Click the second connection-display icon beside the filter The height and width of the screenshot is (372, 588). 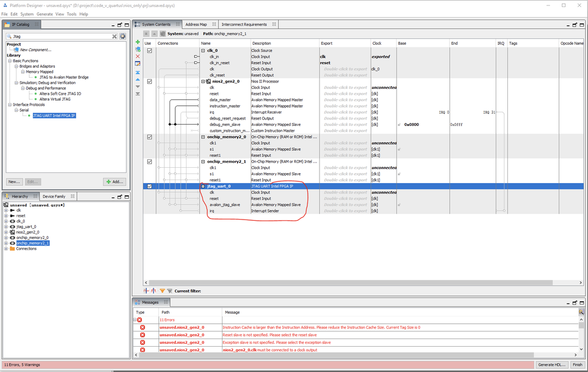pos(154,291)
